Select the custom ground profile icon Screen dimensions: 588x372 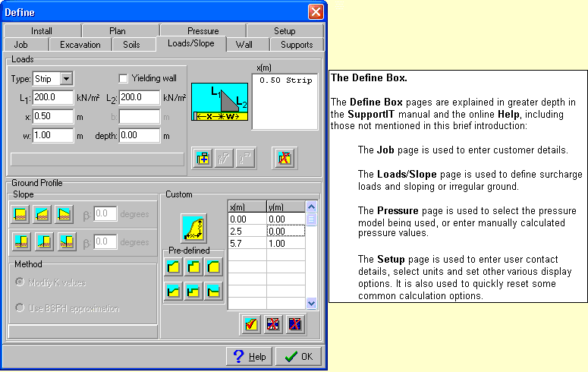click(192, 226)
